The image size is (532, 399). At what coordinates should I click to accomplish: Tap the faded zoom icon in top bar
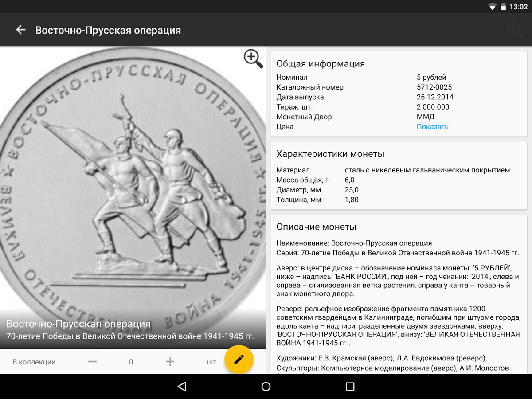tap(515, 30)
